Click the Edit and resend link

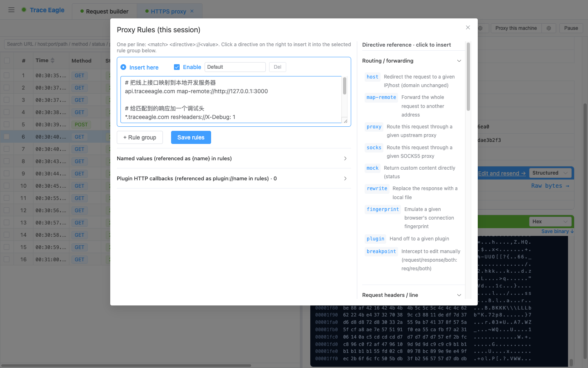tap(502, 173)
